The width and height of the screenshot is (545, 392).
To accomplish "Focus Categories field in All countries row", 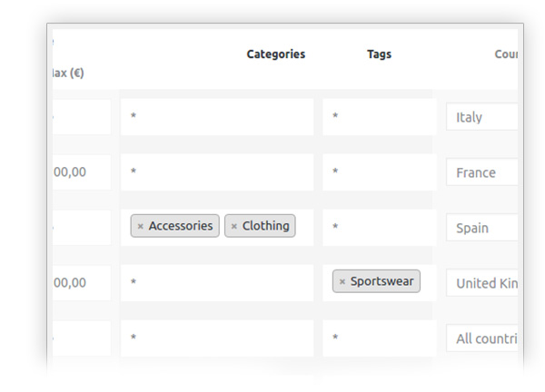I will (216, 338).
